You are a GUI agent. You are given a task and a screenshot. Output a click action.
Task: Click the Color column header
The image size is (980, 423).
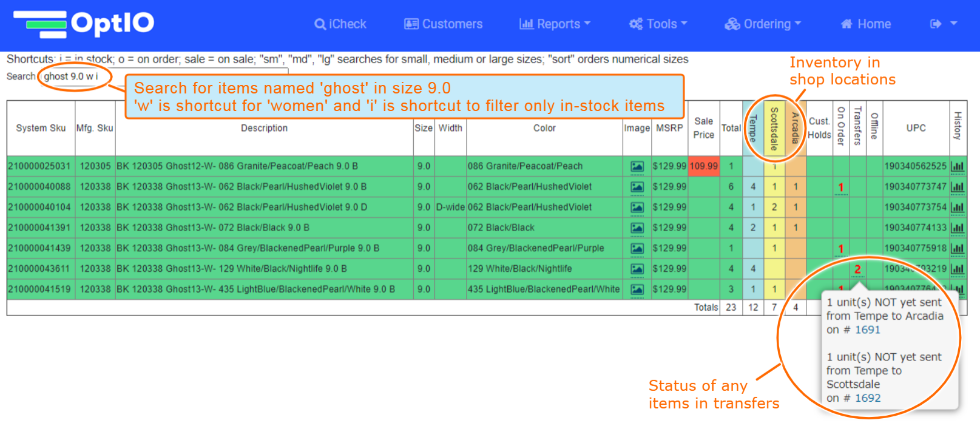click(x=544, y=128)
